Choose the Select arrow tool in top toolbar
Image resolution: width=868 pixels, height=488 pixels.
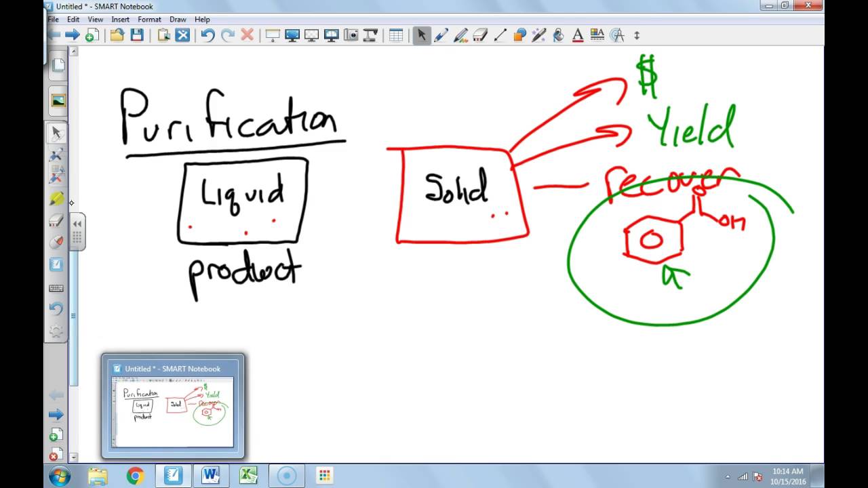(x=422, y=35)
